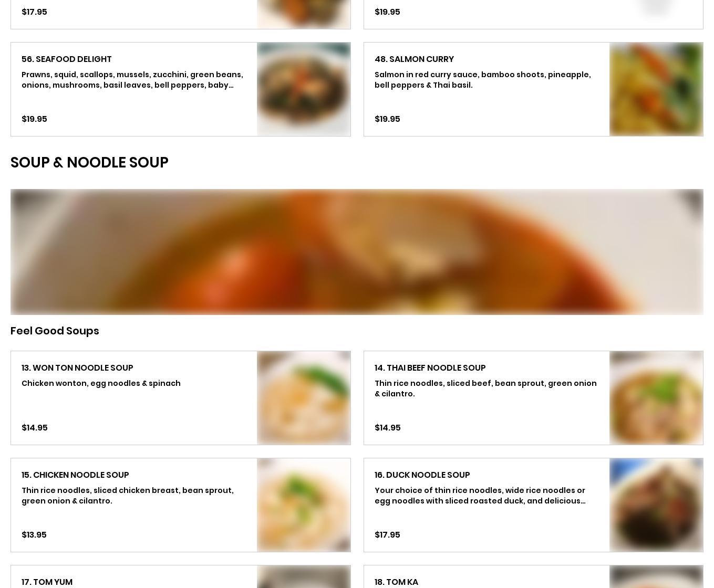Click the Duck Noodle Soup $17.95 price
This screenshot has height=588, width=714.
(387, 534)
